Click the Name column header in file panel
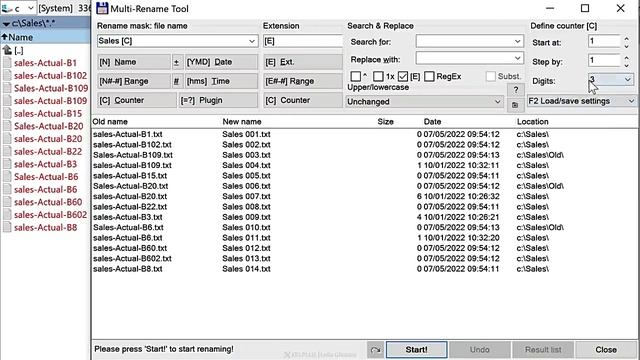The image size is (640, 360). point(45,38)
